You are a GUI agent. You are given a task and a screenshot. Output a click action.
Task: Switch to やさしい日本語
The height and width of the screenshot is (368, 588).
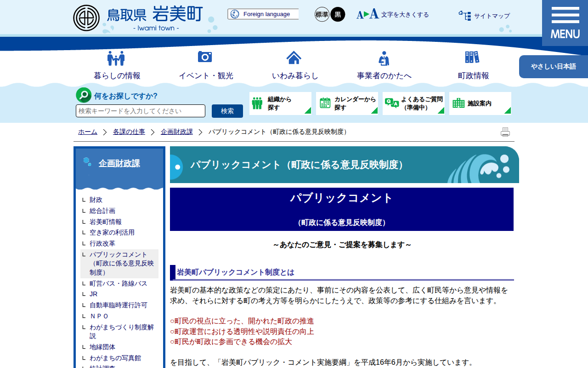pyautogui.click(x=554, y=67)
